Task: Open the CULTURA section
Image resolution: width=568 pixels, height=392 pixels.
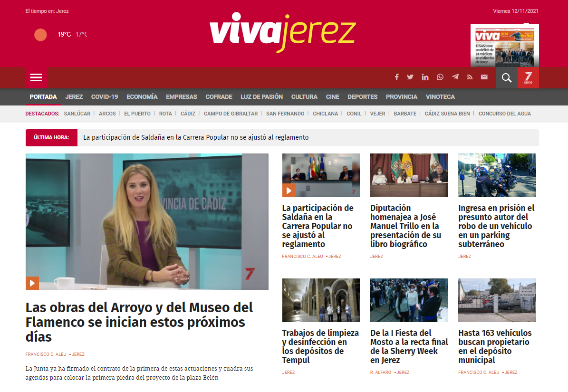Action: [x=304, y=96]
